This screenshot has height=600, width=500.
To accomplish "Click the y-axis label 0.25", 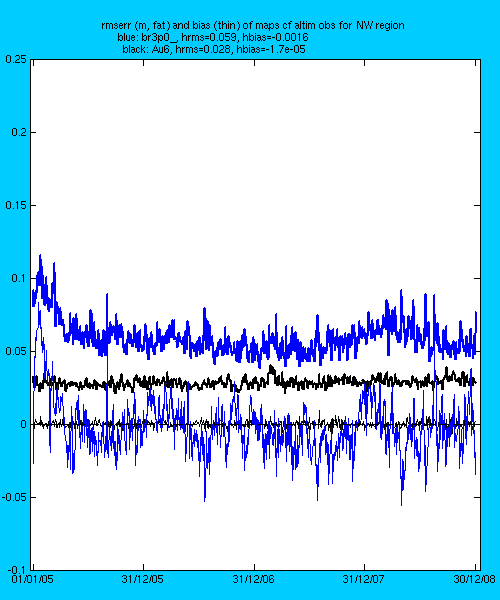I will click(16, 59).
